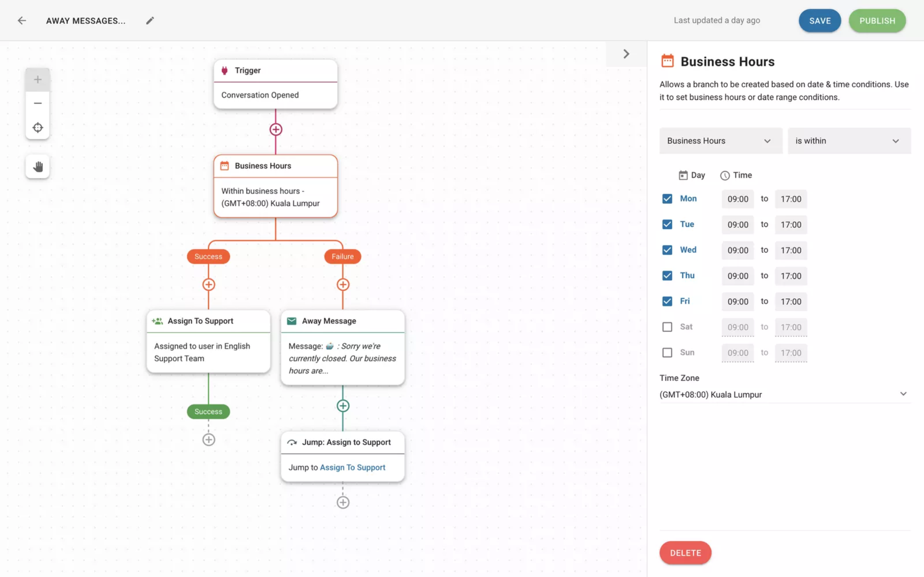The width and height of the screenshot is (924, 577).
Task: Click the Assign To Support team icon
Action: coord(157,321)
